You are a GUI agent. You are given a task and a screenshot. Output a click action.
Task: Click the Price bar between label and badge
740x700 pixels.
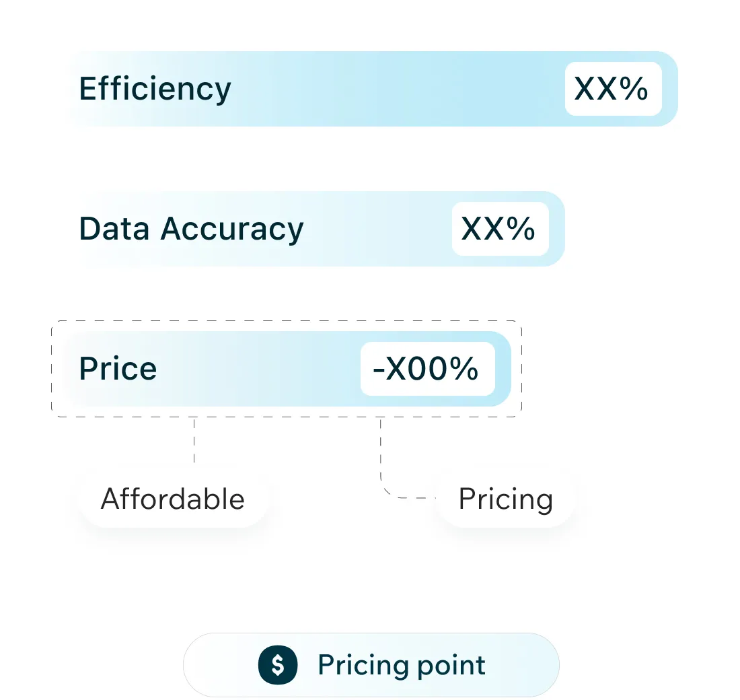click(x=259, y=369)
